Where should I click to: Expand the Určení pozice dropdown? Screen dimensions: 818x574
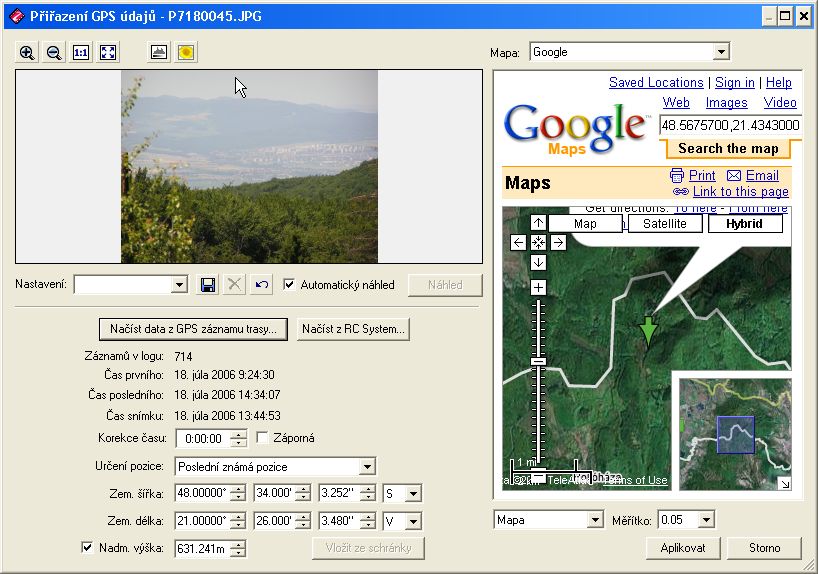click(x=367, y=466)
